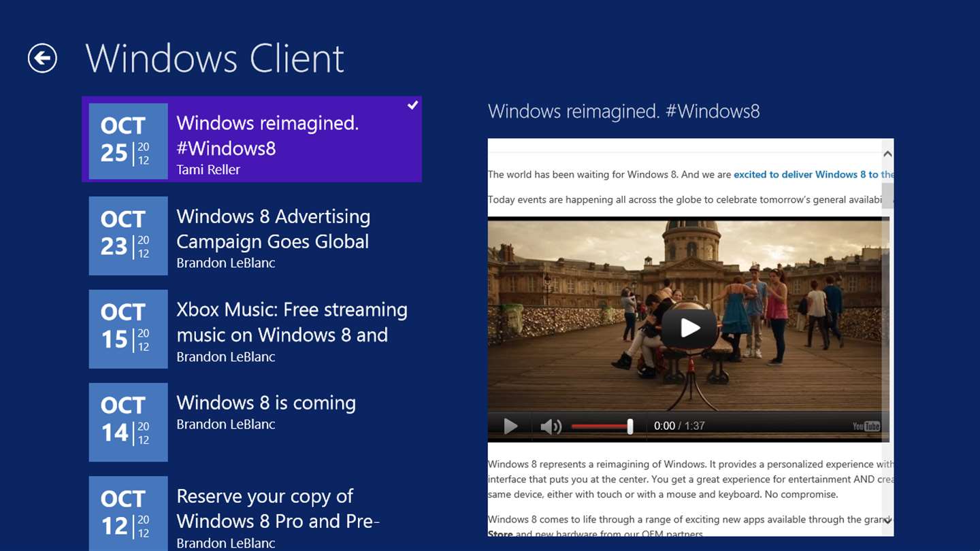Click the article heading "Windows reimagined. #Windows8" at right

[624, 112]
